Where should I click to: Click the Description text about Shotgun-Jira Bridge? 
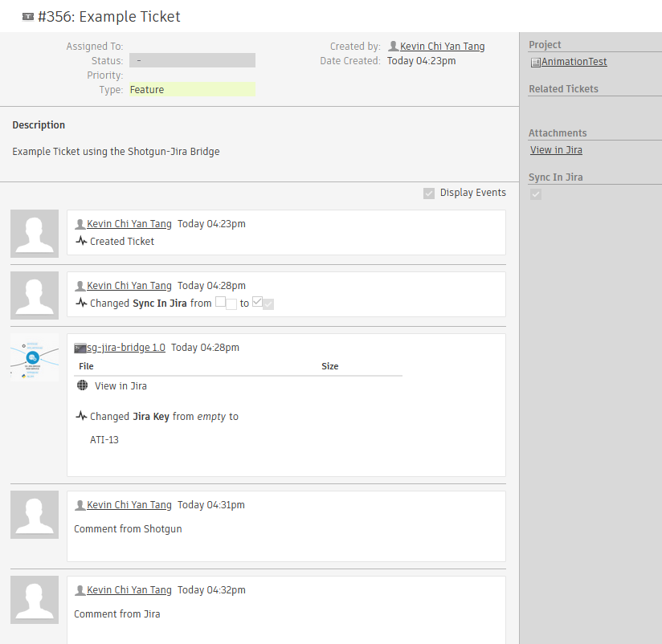point(116,152)
